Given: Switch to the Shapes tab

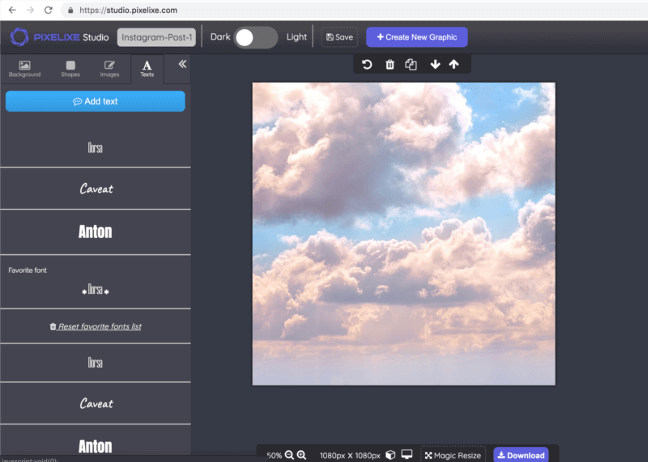Looking at the screenshot, I should [x=70, y=68].
